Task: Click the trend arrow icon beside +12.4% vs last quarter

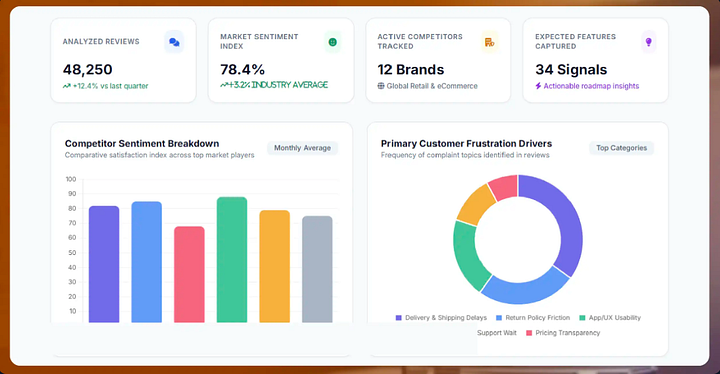Action: [x=67, y=86]
